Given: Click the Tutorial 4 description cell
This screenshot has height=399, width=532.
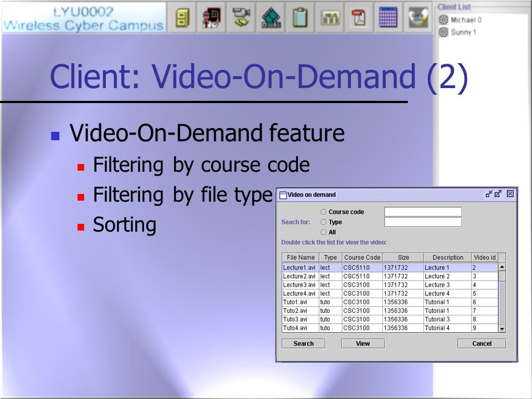Looking at the screenshot, I should pyautogui.click(x=448, y=328).
